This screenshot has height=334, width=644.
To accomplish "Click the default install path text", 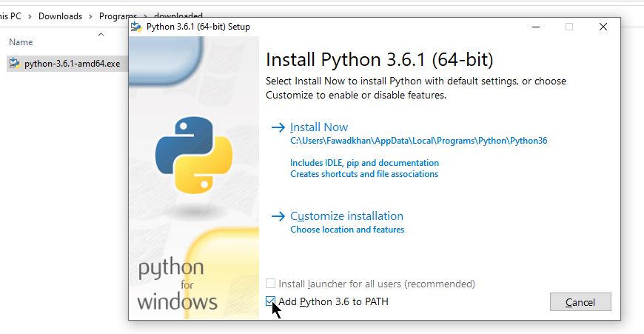I will coord(418,141).
